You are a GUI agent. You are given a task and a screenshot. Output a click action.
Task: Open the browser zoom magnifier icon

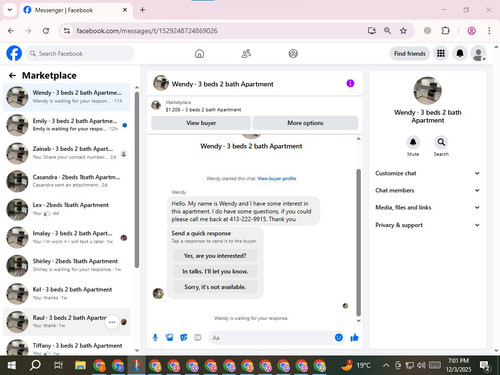(x=387, y=31)
